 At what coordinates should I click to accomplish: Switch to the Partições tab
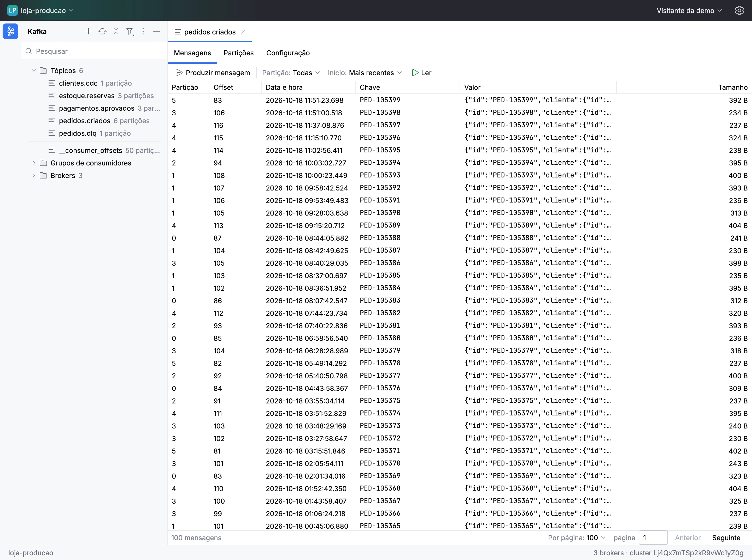(238, 53)
